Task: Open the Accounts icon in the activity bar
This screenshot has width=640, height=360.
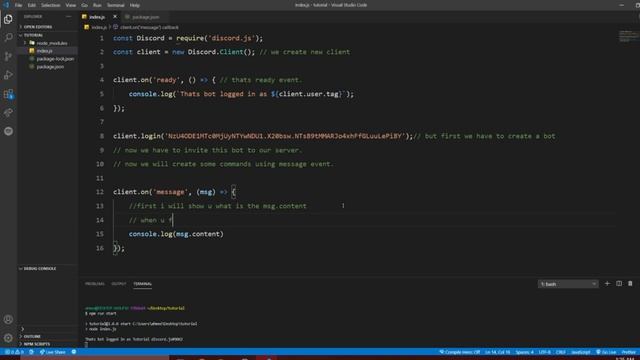Action: [8, 319]
